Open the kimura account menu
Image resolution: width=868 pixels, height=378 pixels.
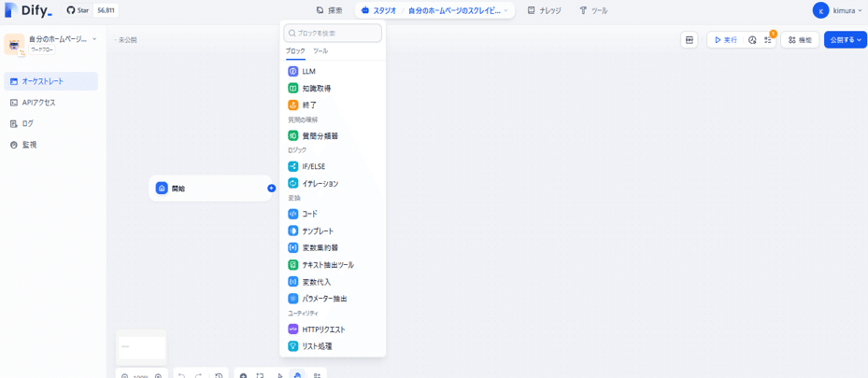(x=839, y=10)
